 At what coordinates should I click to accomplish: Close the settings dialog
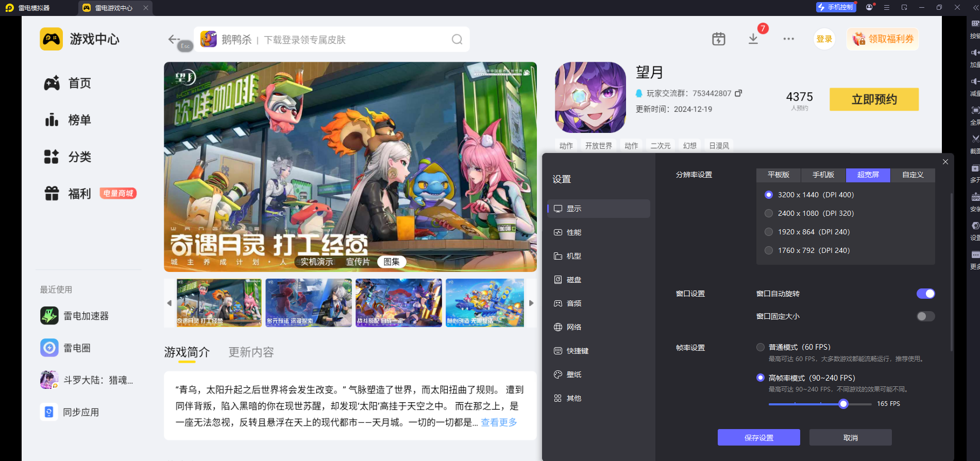click(x=945, y=162)
